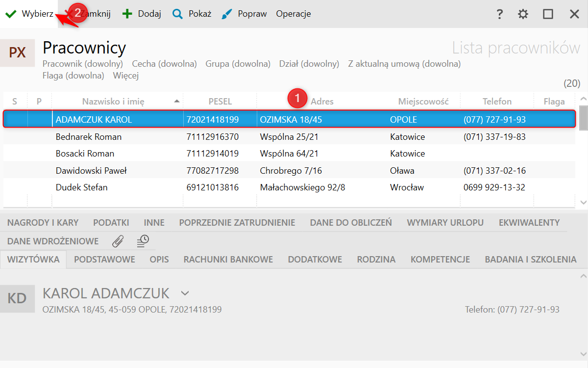The image size is (588, 368).
Task: Click details panel scroll down arrow
Action: (583, 353)
